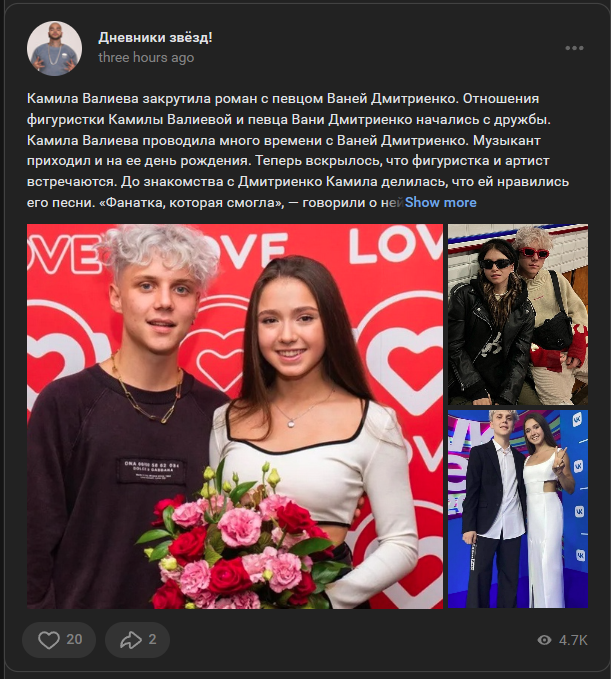Viewport: 611px width, 679px height.
Task: Open the three-dot post options menu
Action: 574,48
